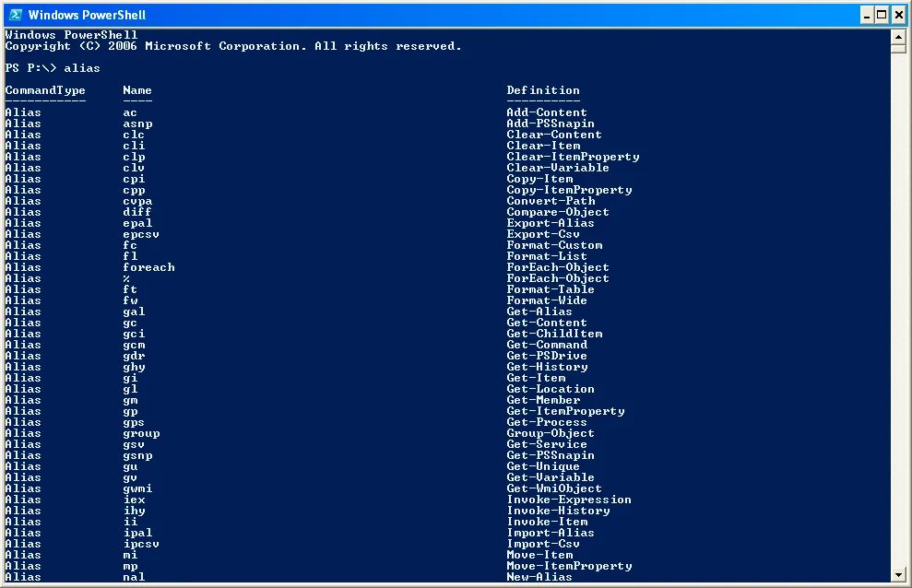This screenshot has width=912, height=588.
Task: Click the 'alias' command at the prompt
Action: pyautogui.click(x=82, y=68)
